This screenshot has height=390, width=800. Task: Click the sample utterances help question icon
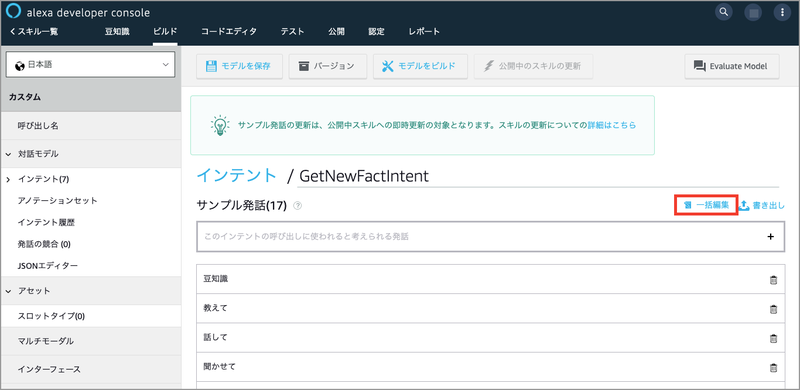(298, 206)
